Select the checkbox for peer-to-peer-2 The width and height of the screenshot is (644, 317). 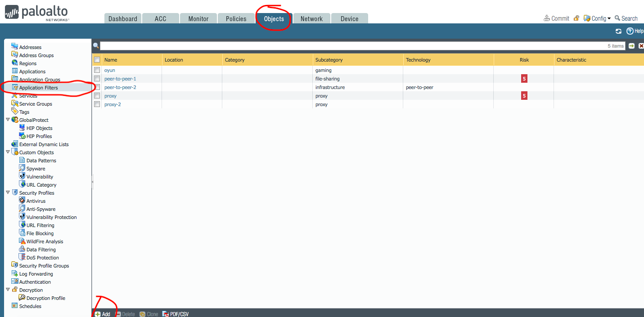(97, 87)
